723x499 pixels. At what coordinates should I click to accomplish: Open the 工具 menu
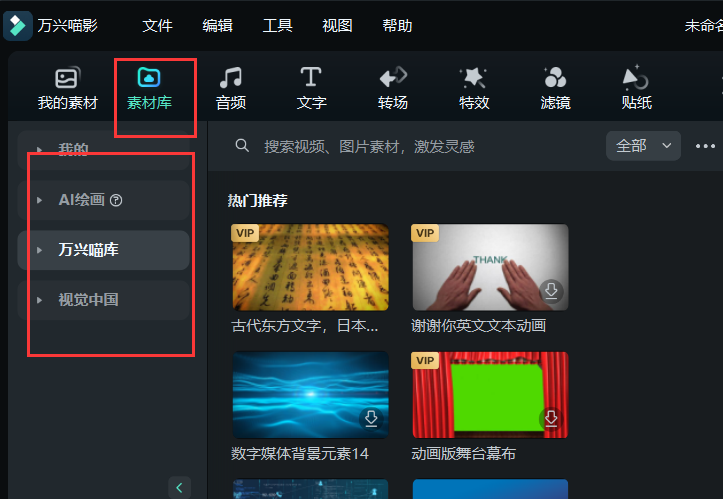(x=277, y=25)
